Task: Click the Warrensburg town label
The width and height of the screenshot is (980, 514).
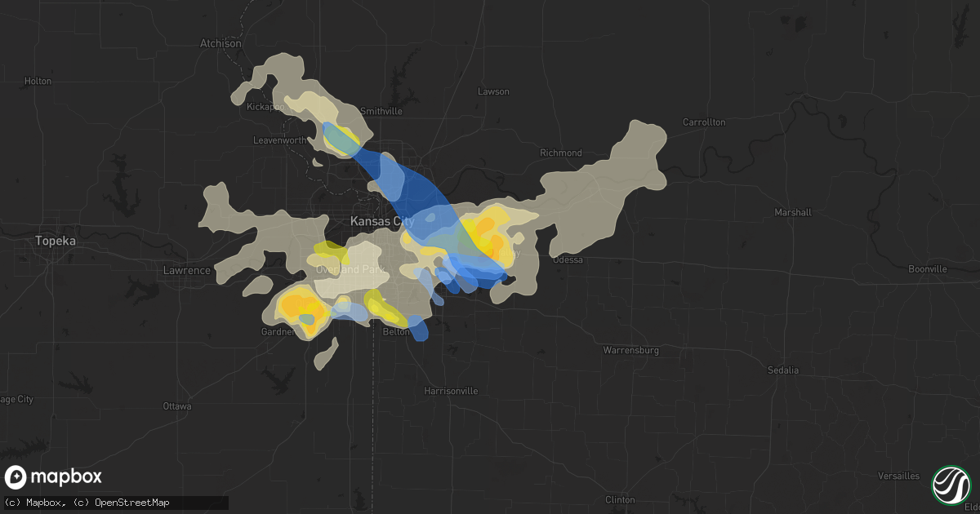Action: pos(630,350)
